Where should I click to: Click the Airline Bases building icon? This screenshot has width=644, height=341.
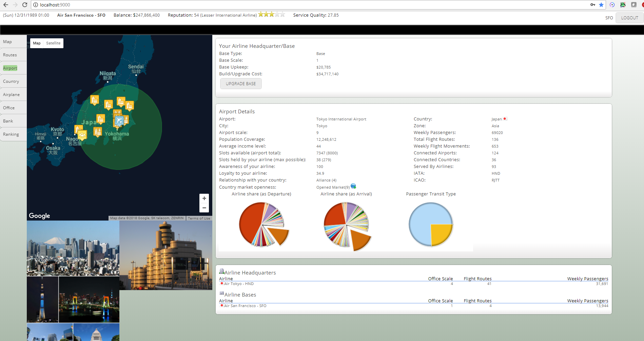(221, 293)
